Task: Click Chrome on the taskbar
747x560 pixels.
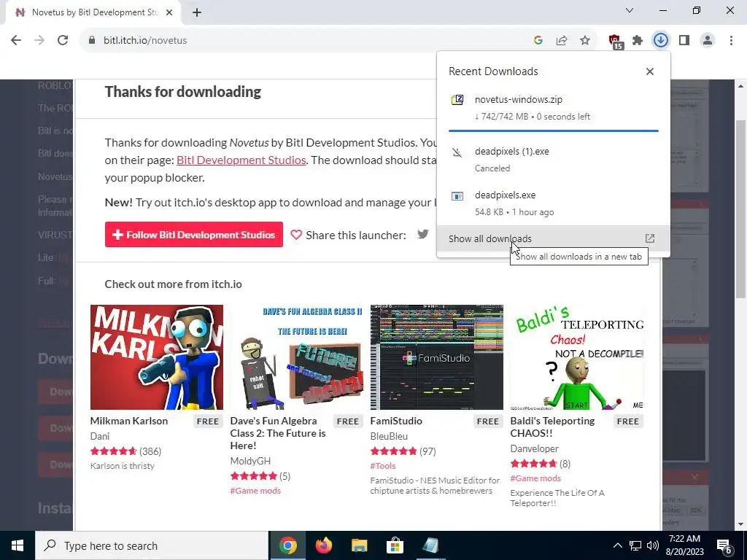Action: (x=287, y=545)
